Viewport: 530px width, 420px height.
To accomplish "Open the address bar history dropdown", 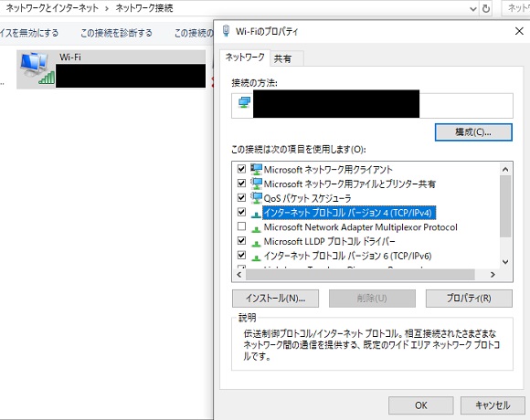I will 473,9.
